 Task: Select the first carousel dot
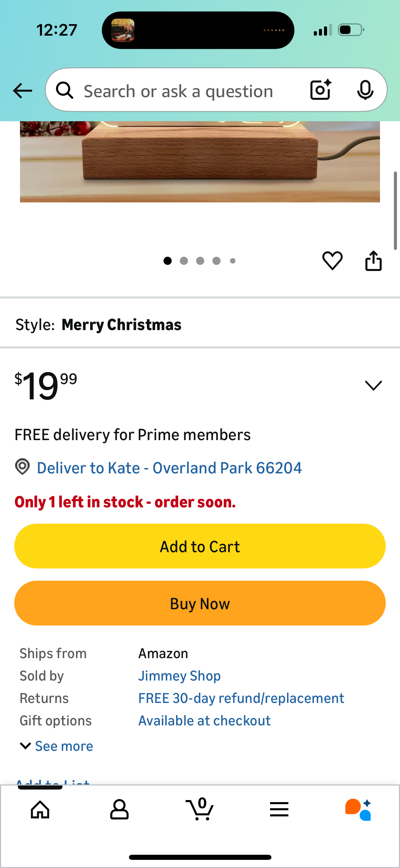[x=168, y=261]
